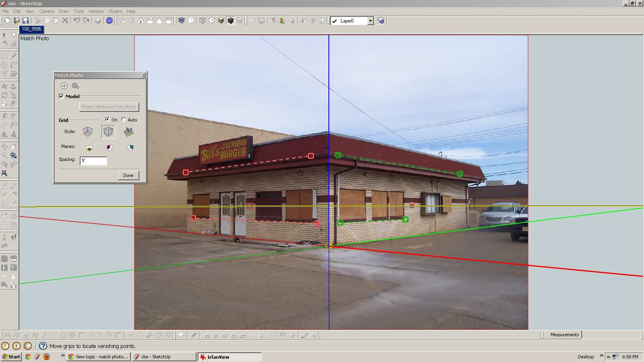Switch to the 100_9996 scene tab
This screenshot has width=644, height=362.
tap(31, 29)
